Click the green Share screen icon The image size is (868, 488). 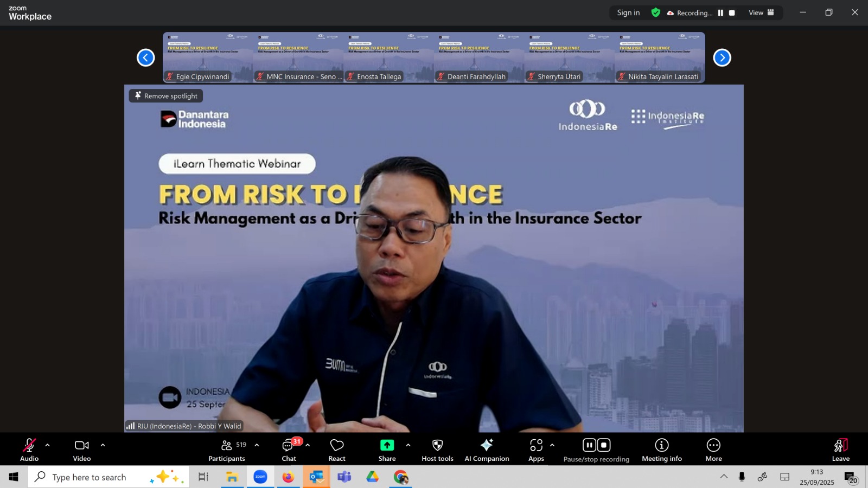(x=387, y=445)
